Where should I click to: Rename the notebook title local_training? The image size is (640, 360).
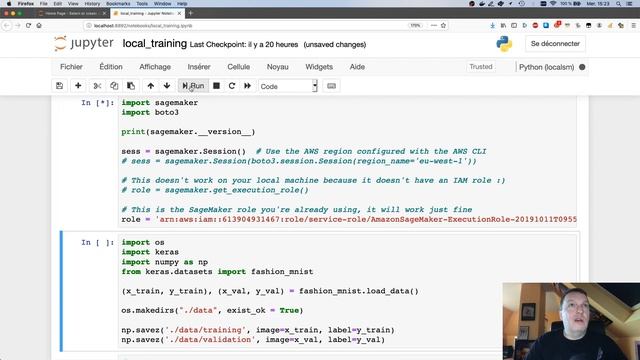pos(155,44)
